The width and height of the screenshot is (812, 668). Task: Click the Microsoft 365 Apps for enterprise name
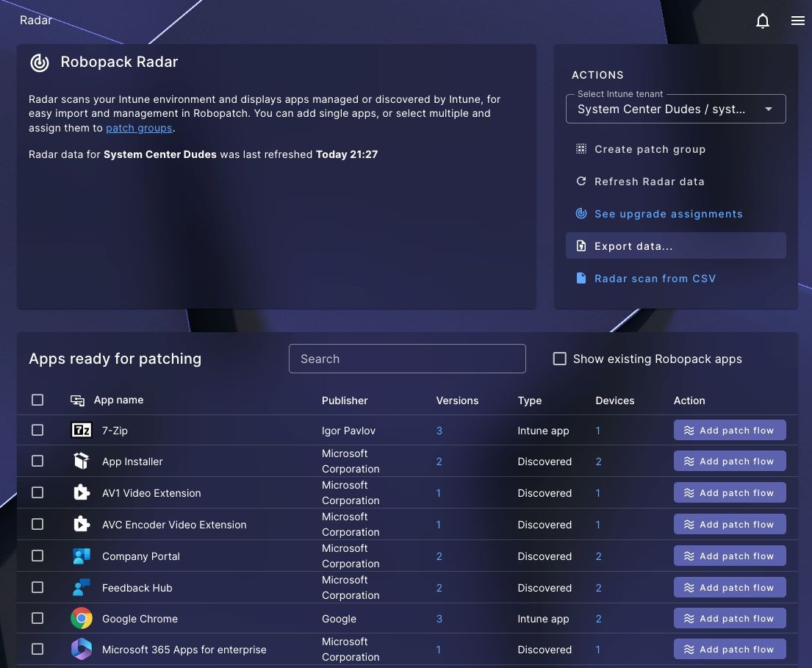pyautogui.click(x=184, y=650)
